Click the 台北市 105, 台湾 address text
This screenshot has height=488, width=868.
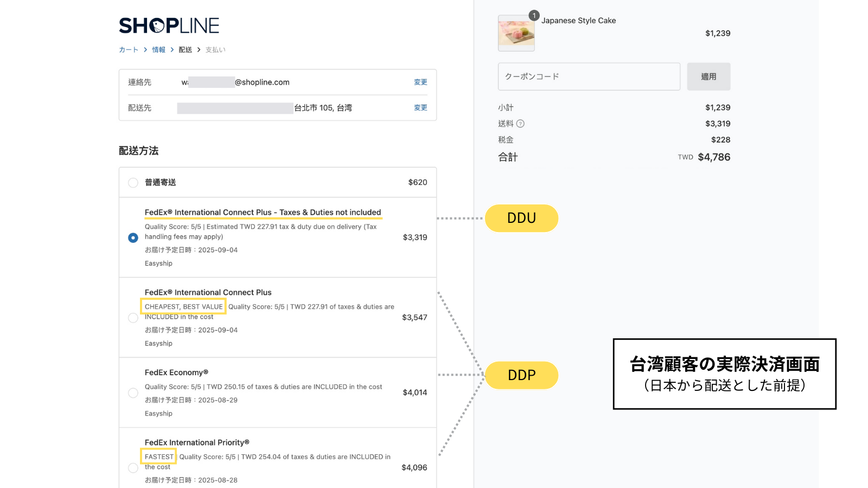[x=323, y=108]
